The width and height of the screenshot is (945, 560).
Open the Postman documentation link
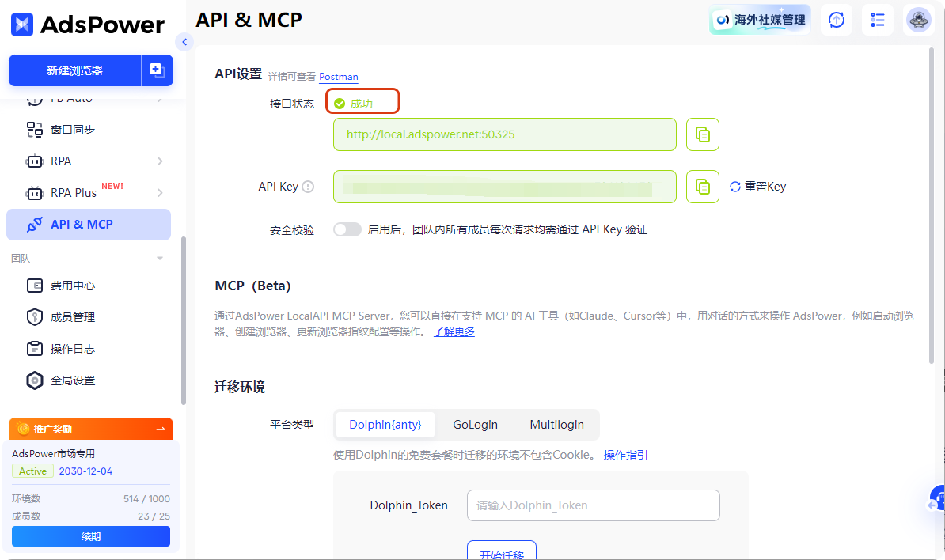coord(338,76)
